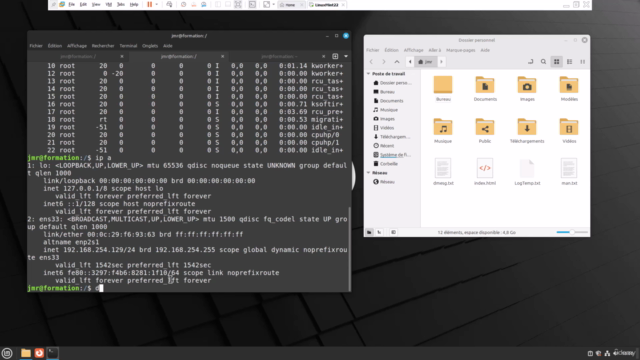The image size is (640, 360).
Task: Launch Firefox from taskbar
Action: click(x=39, y=353)
